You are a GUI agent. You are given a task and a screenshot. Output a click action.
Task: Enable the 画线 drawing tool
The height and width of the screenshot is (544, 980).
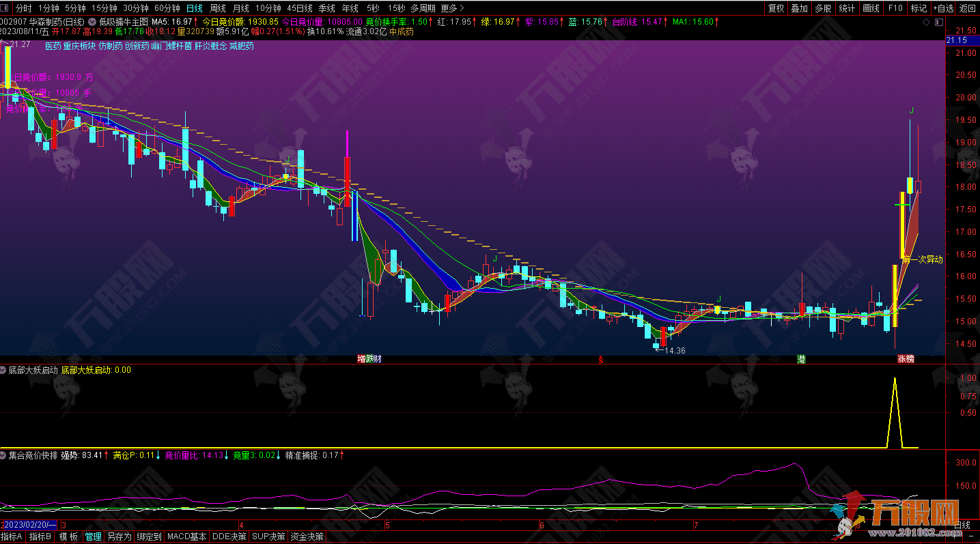871,8
